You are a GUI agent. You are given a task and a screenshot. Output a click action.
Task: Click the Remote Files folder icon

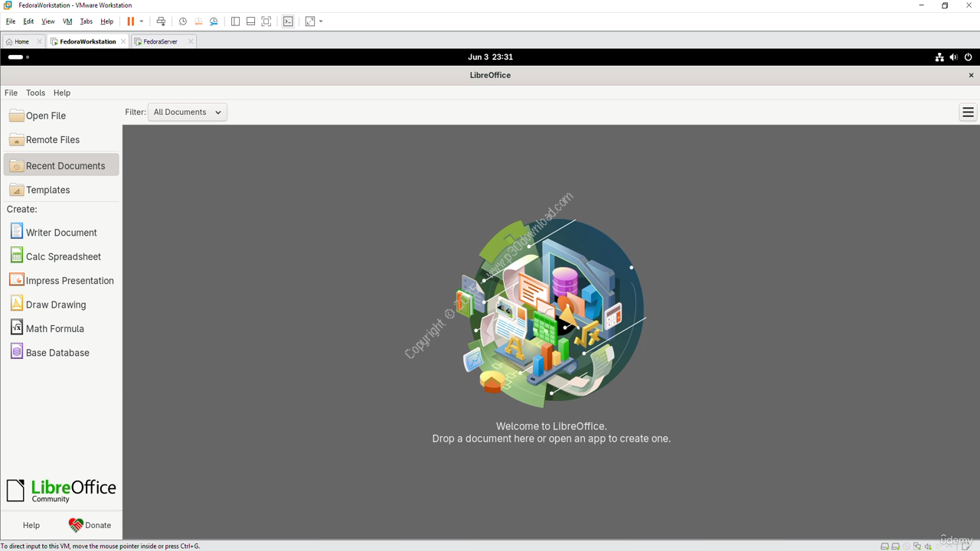click(16, 139)
